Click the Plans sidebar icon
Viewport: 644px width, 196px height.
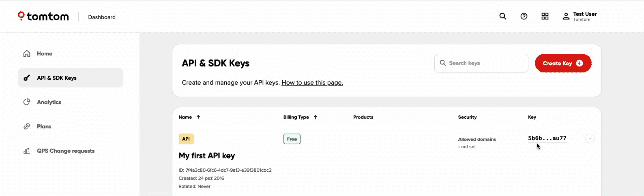27,126
